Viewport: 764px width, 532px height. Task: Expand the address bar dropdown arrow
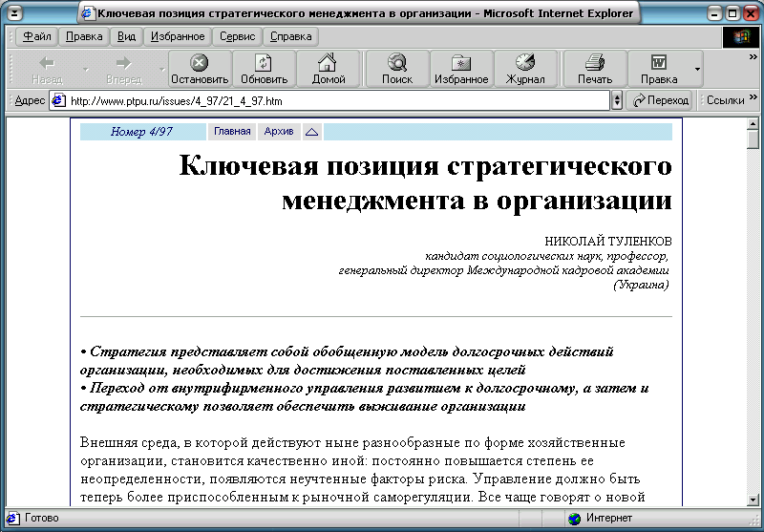[x=617, y=100]
